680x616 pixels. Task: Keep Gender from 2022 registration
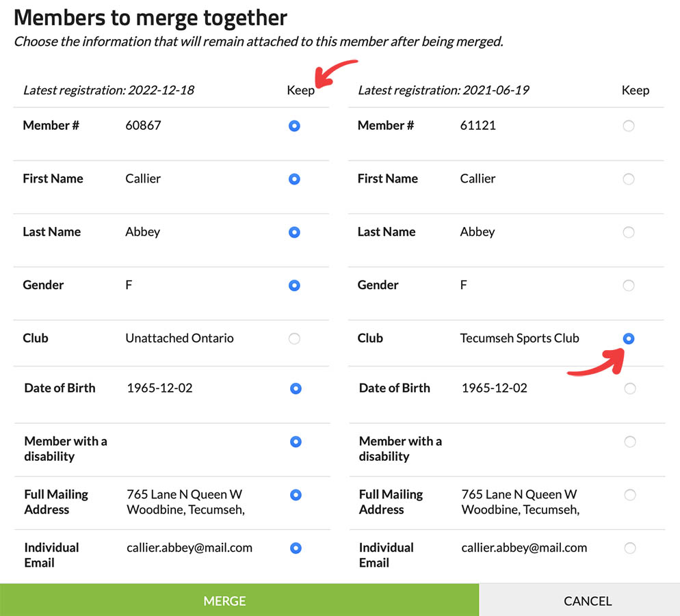tap(294, 286)
